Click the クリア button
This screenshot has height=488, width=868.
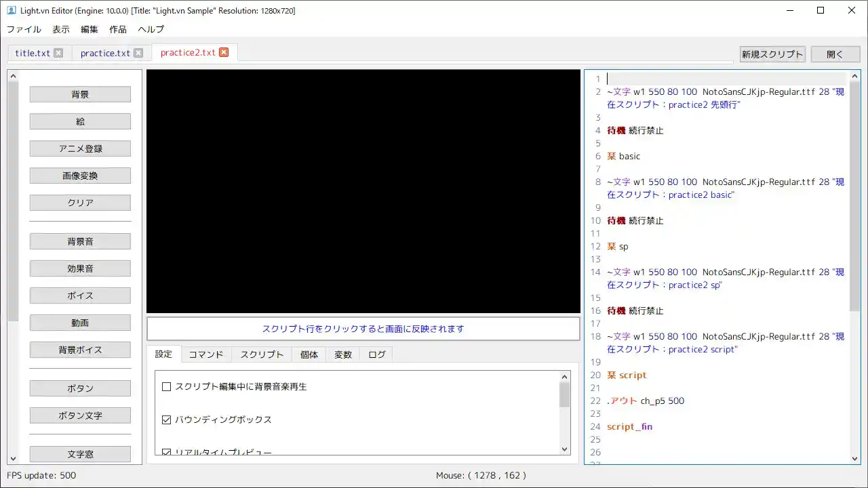click(x=80, y=203)
